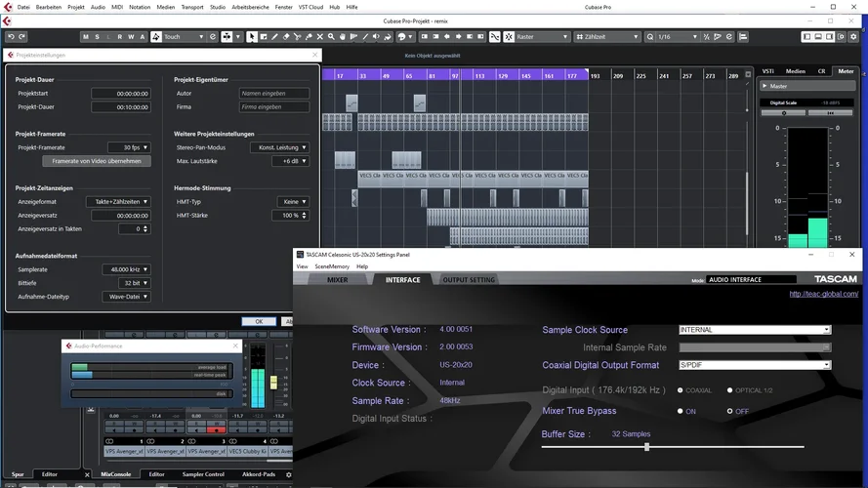The width and height of the screenshot is (868, 488).
Task: Switch to OUTPUT SETTING tab
Action: 469,280
